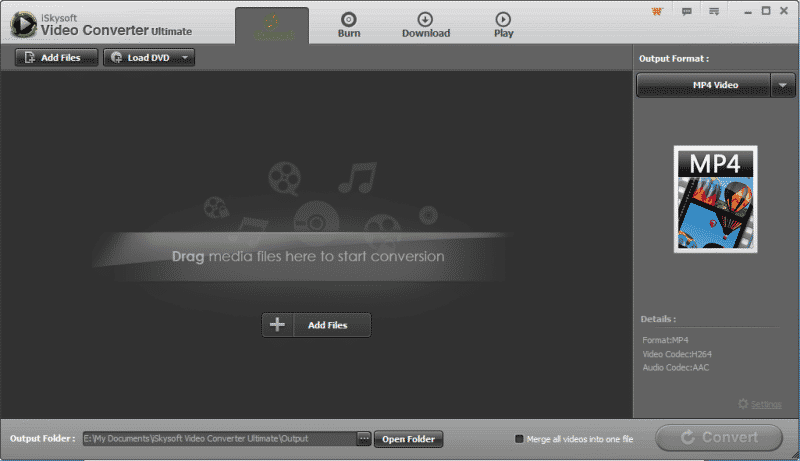Screen dimensions: 800x461
Task: Enable Merge all videos into one file
Action: 519,439
